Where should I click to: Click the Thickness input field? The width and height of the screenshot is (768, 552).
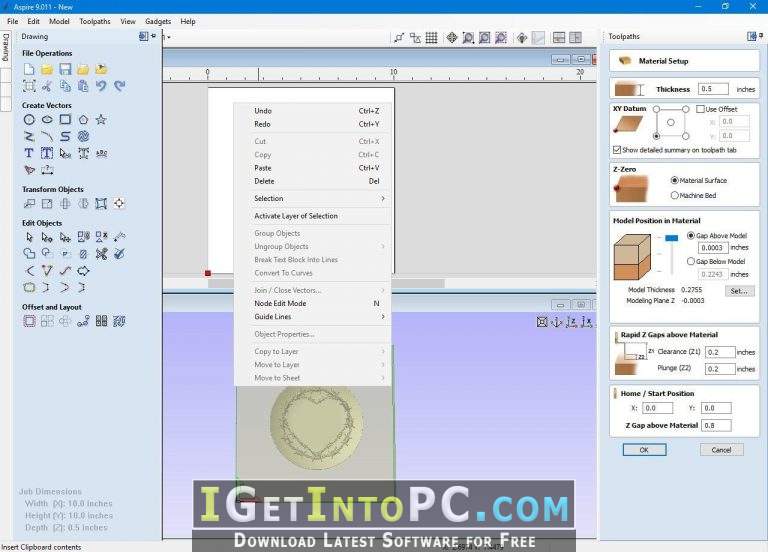(713, 89)
